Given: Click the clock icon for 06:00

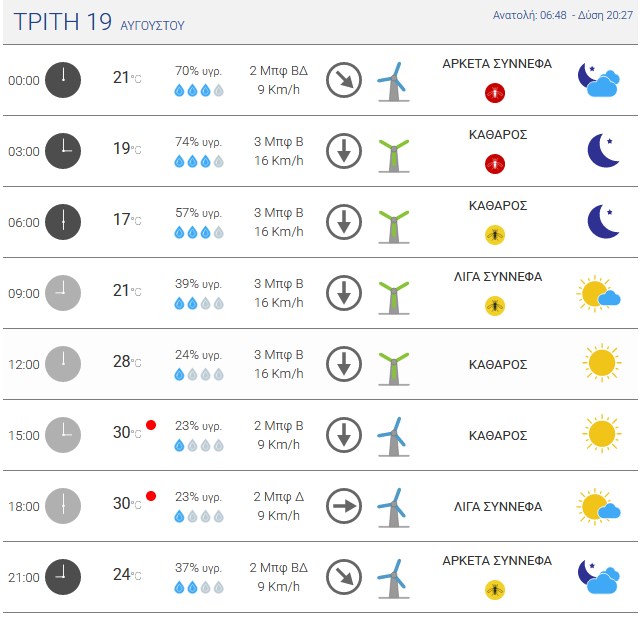Looking at the screenshot, I should click(63, 222).
